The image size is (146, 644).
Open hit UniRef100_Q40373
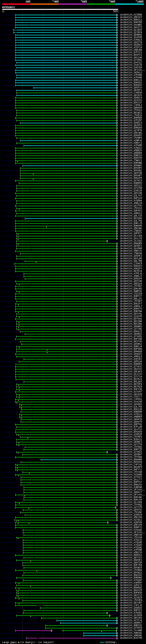point(131,27)
